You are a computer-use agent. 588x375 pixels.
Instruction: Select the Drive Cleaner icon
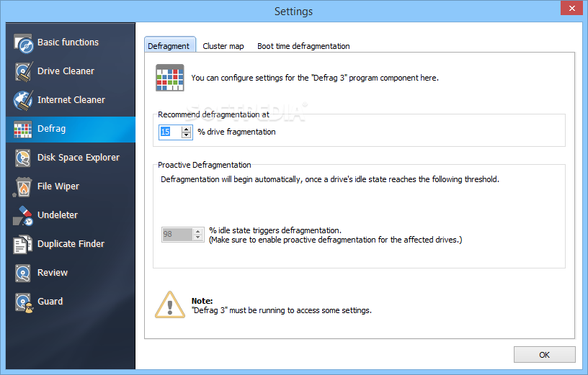tap(23, 71)
